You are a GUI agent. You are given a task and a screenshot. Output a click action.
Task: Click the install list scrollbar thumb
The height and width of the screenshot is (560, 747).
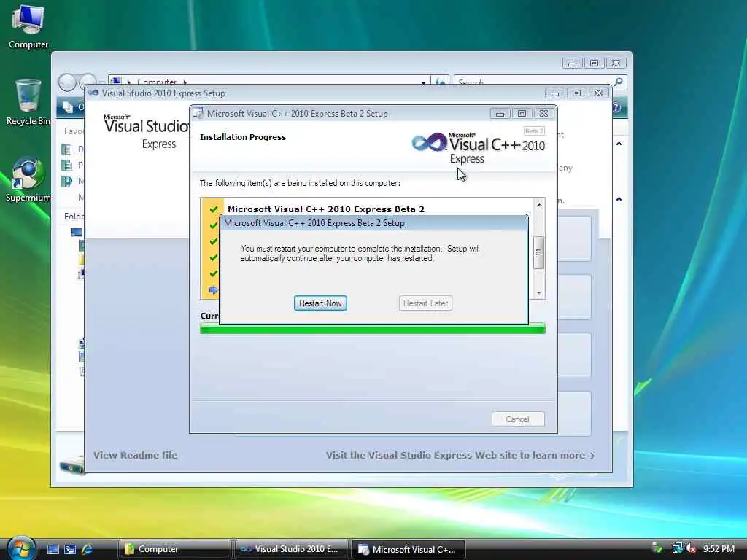[x=539, y=252]
